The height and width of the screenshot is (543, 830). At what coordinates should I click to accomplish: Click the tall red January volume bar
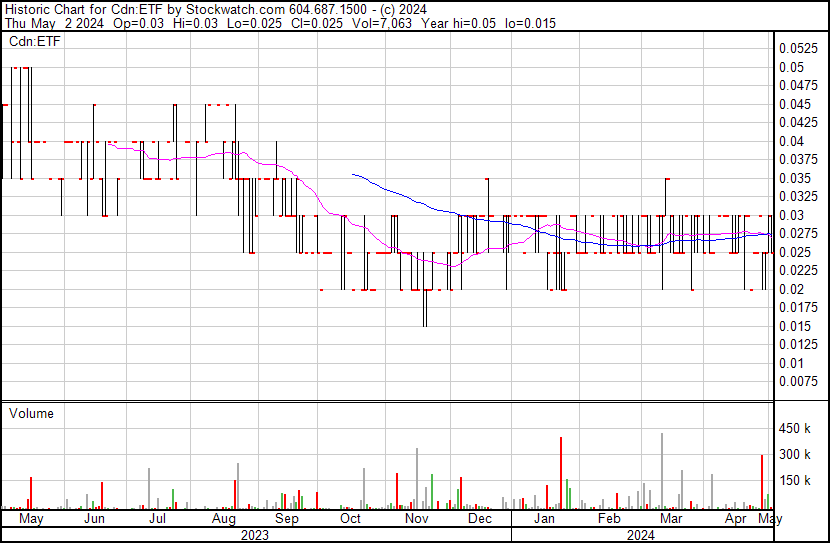point(561,473)
